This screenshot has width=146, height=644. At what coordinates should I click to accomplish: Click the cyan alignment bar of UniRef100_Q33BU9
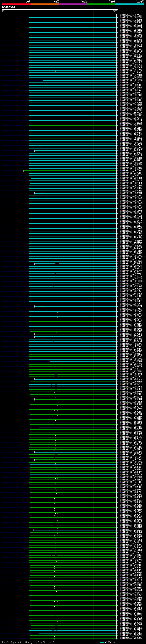pos(83,361)
